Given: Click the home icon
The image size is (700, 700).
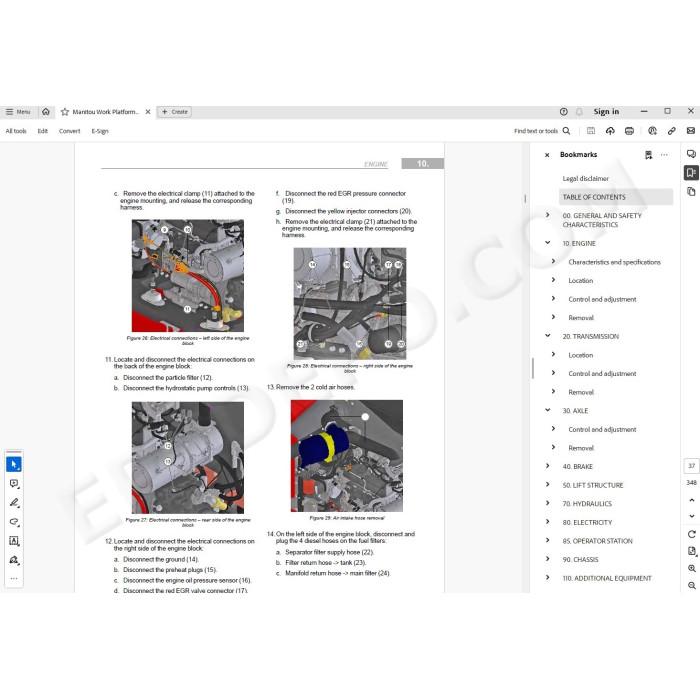Looking at the screenshot, I should pos(46,112).
